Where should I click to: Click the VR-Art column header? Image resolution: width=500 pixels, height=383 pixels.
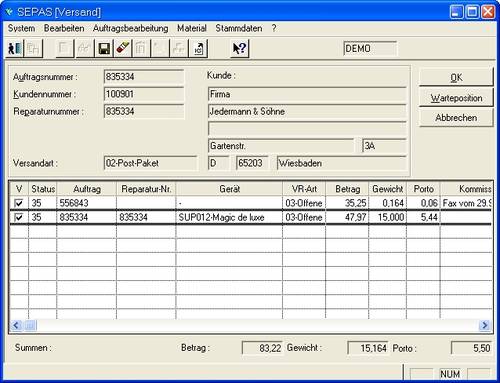[x=304, y=189]
